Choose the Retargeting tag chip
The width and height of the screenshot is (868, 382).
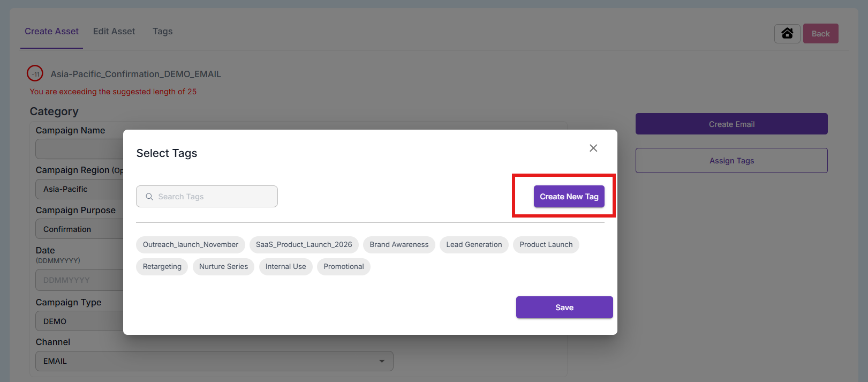(x=162, y=267)
